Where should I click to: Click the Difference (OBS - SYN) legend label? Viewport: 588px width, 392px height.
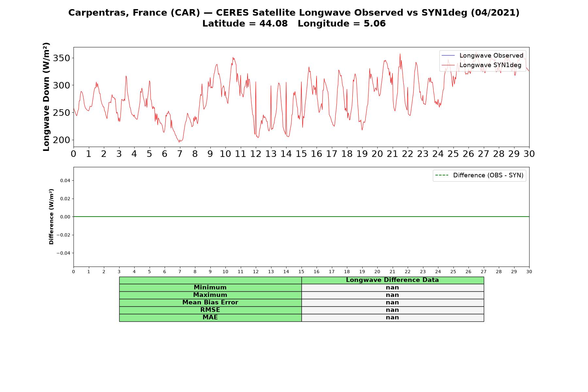pos(488,175)
